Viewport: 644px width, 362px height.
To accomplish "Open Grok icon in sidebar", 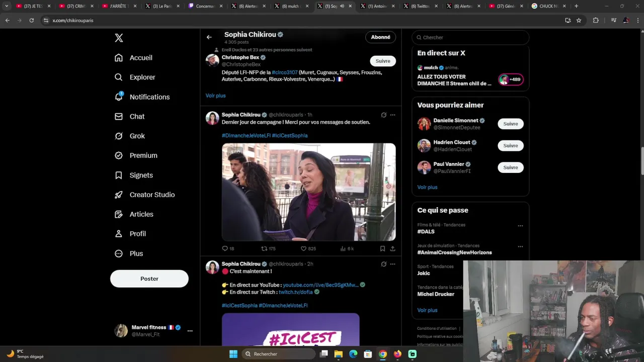I will pyautogui.click(x=119, y=136).
